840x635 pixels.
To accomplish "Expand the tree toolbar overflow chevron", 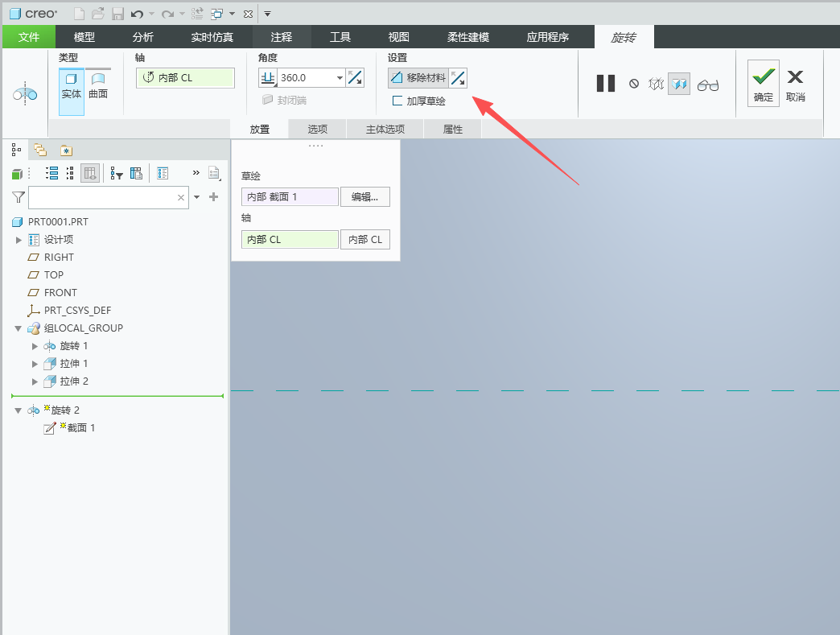I will tap(196, 172).
